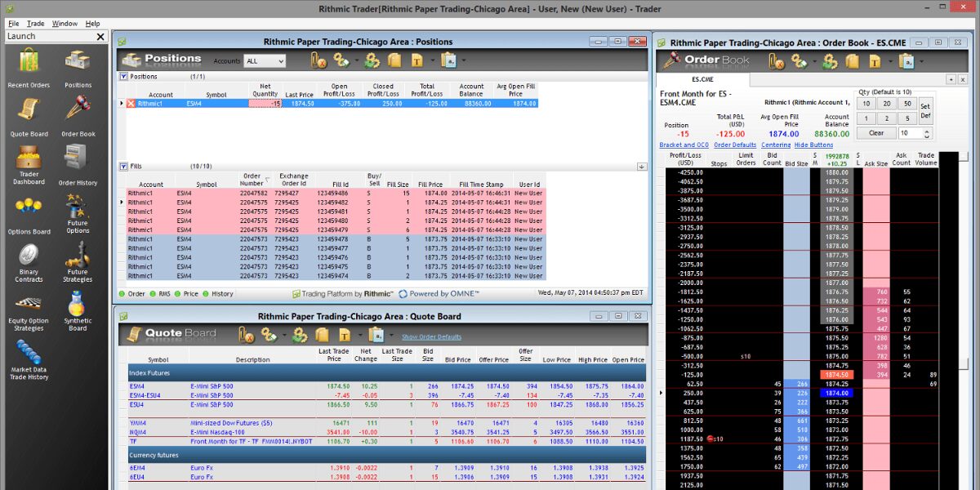Click the Set Def quantity button

tap(924, 111)
